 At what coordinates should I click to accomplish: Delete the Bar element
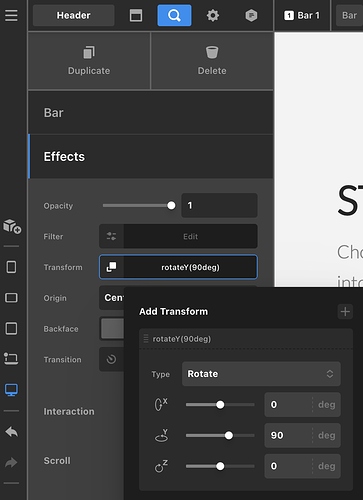click(212, 61)
